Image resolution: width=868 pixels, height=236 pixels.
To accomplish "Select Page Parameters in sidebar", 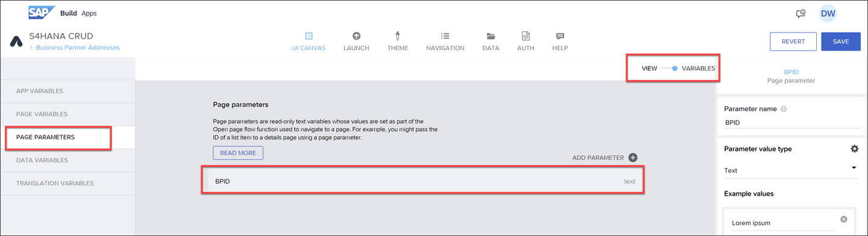I will point(68,137).
